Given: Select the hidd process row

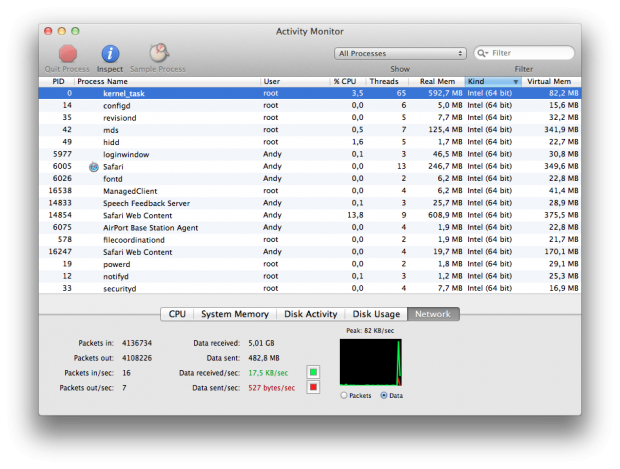Looking at the screenshot, I should [310, 142].
